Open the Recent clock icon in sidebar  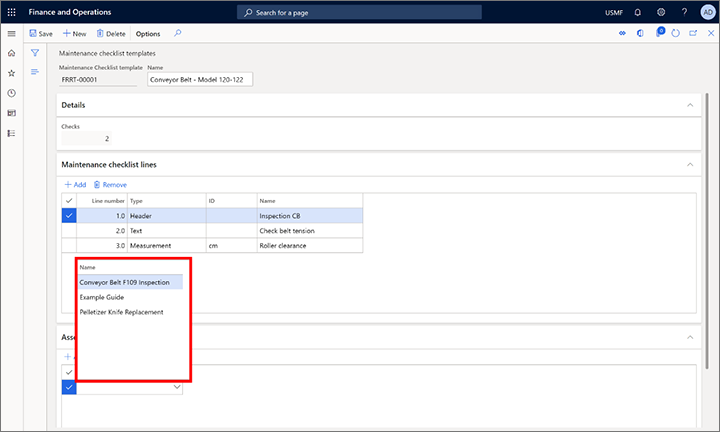point(11,93)
